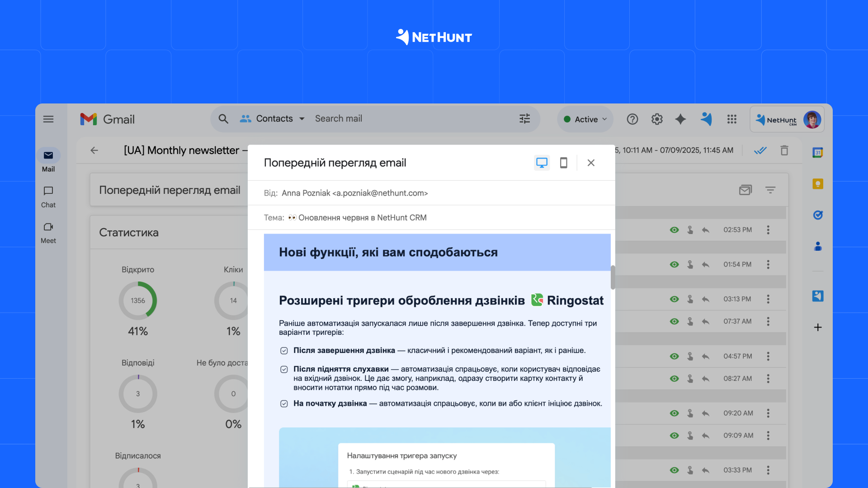Toggle opened eye icon in 01:54 PM row
Image resolution: width=868 pixels, height=488 pixels.
(674, 265)
